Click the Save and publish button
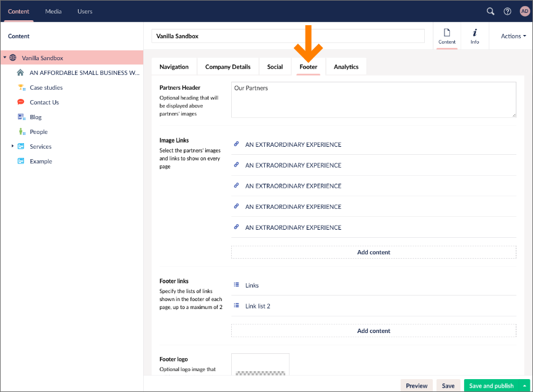The image size is (533, 392). [x=492, y=386]
